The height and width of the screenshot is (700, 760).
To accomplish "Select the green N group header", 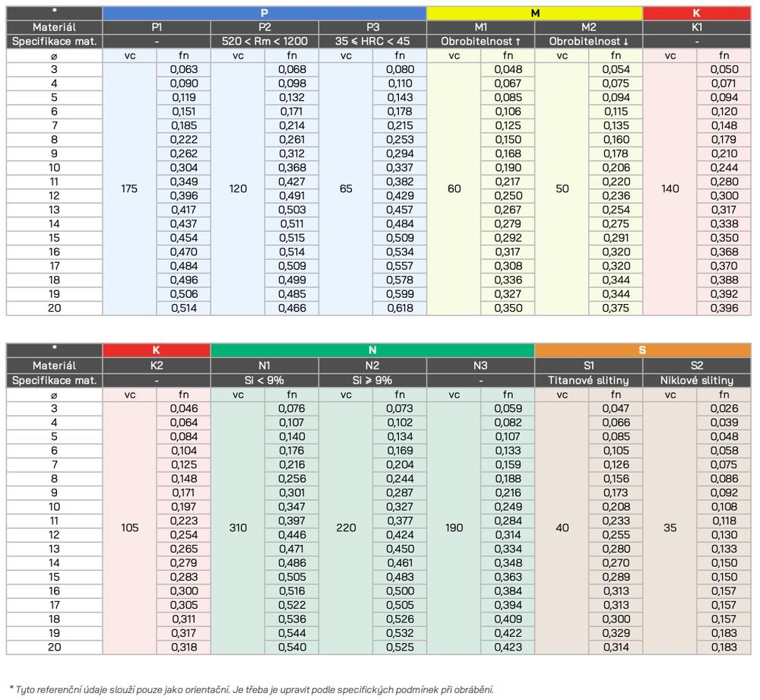I will (x=372, y=350).
